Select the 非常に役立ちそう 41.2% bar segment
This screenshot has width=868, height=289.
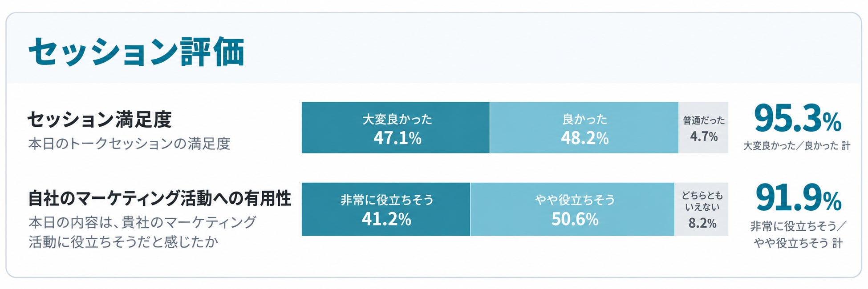coord(386,209)
